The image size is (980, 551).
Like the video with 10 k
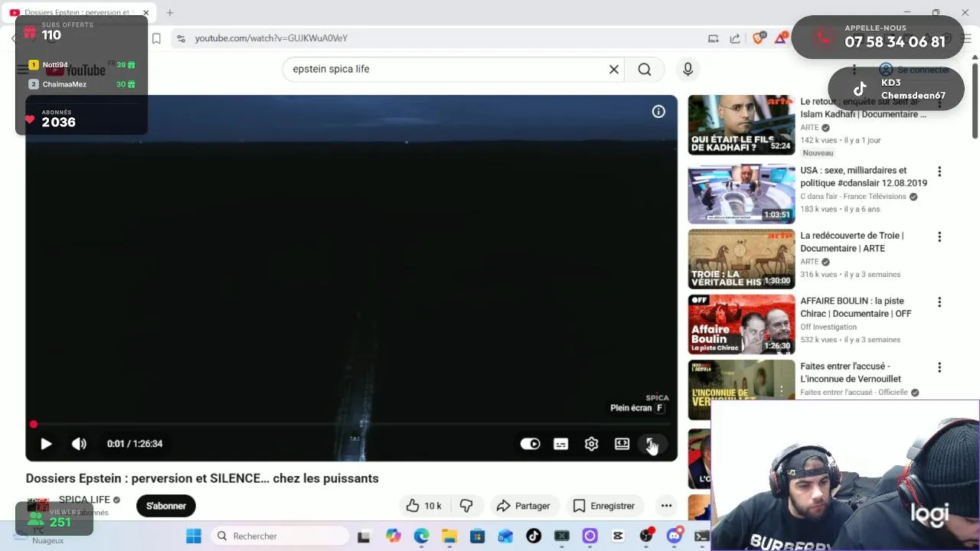(423, 506)
